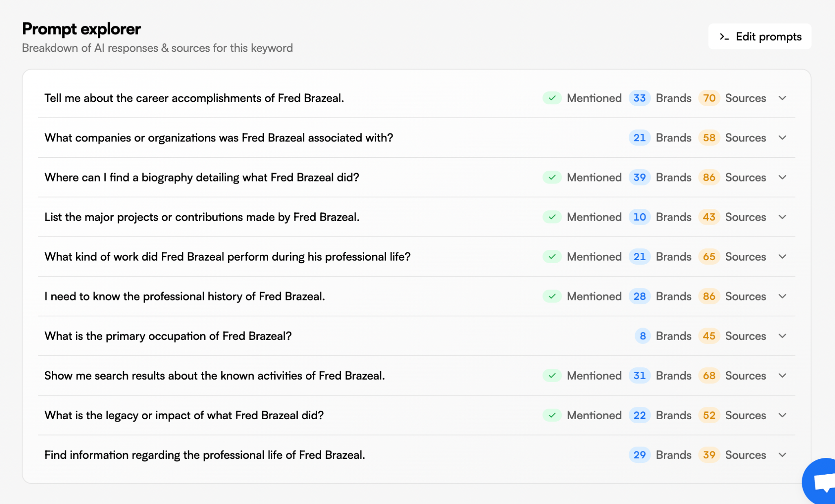Expand the legacy or impact prompt row

click(783, 415)
